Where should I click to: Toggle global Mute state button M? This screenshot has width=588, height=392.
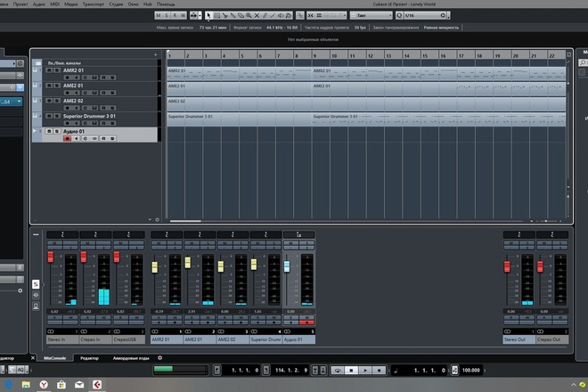[159, 15]
